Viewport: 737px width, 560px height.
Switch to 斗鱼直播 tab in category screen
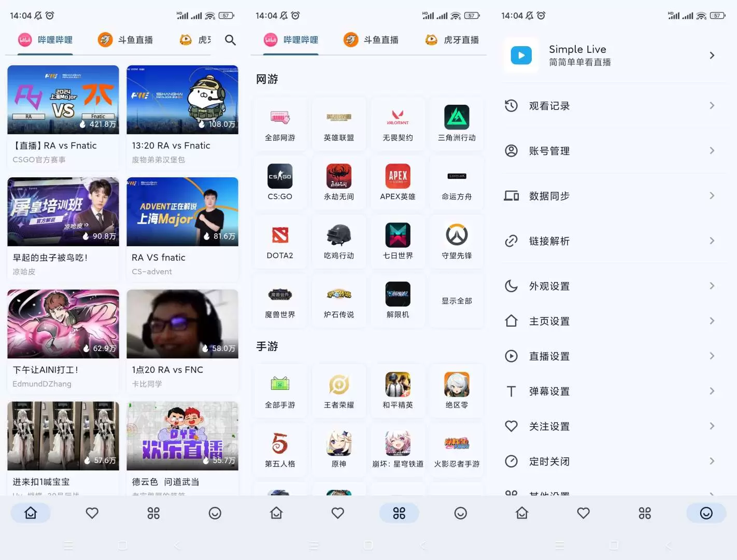(x=371, y=40)
